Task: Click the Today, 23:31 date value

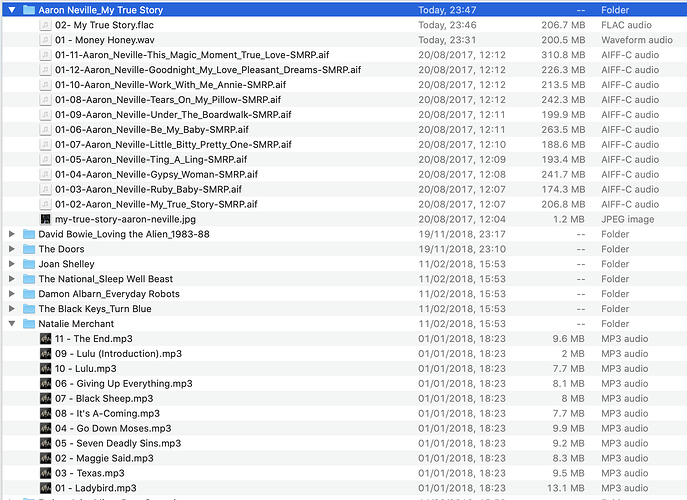Action: (447, 40)
